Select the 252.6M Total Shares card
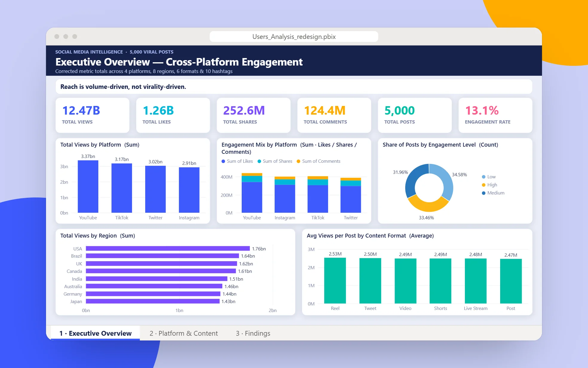Viewport: 588px width, 368px height. point(254,115)
